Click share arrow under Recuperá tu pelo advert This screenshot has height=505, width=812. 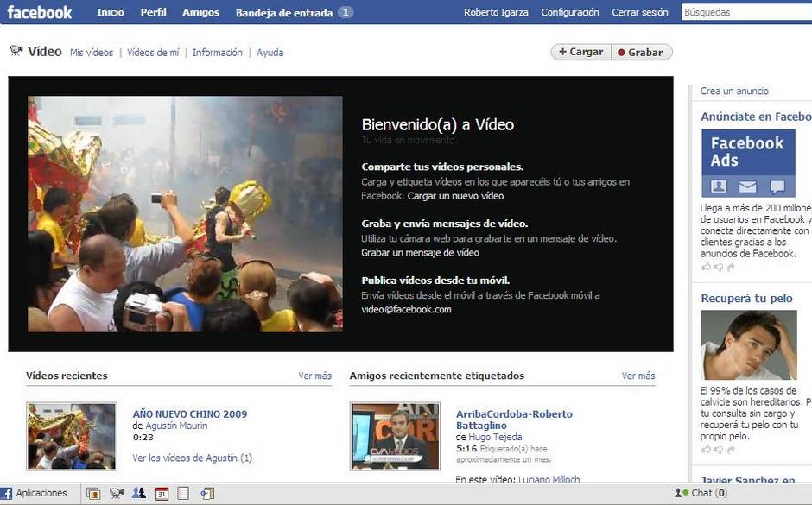[731, 450]
